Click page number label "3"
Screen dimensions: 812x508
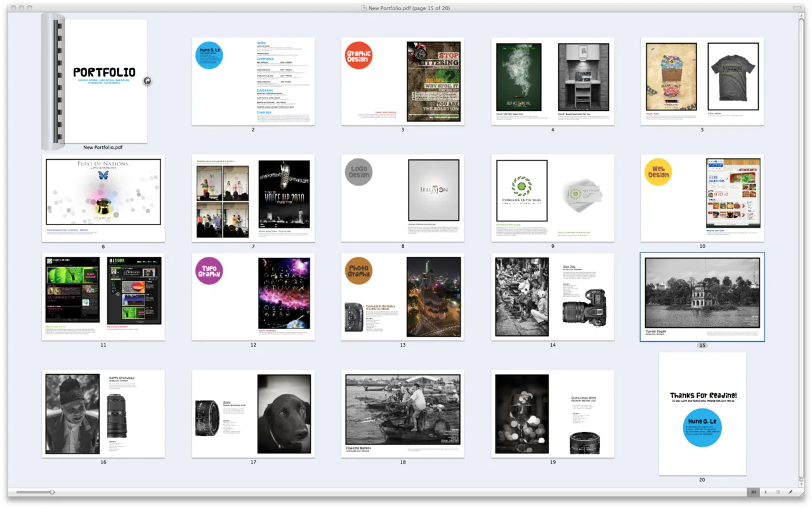(x=403, y=130)
